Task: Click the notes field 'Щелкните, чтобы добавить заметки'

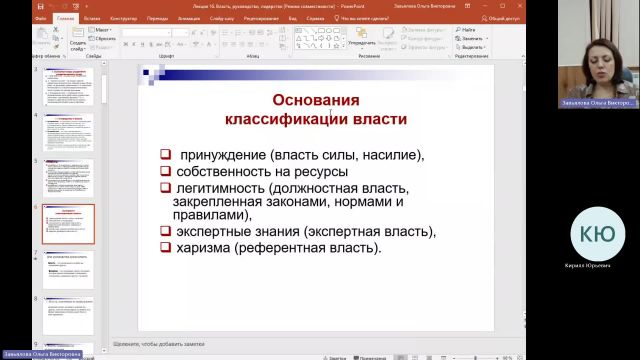Action: (x=159, y=344)
